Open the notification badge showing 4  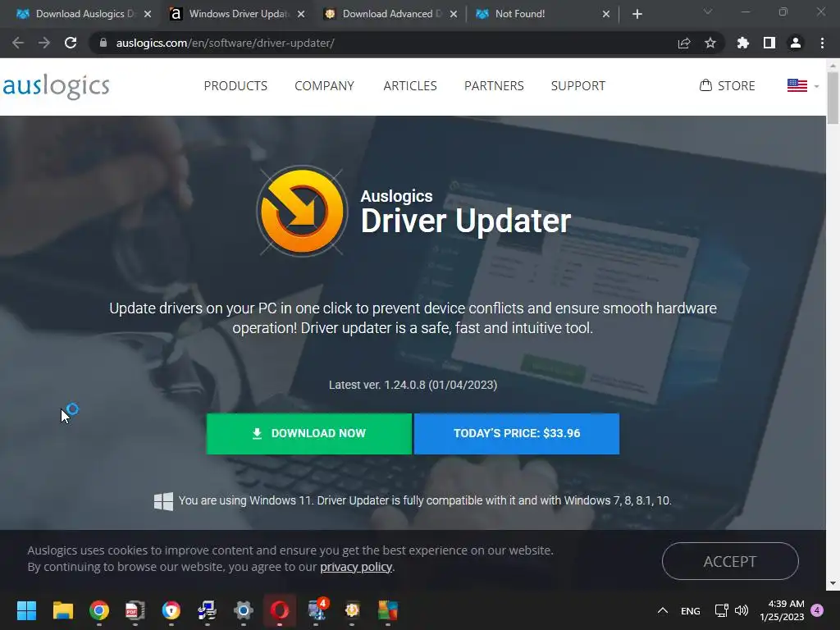(817, 610)
